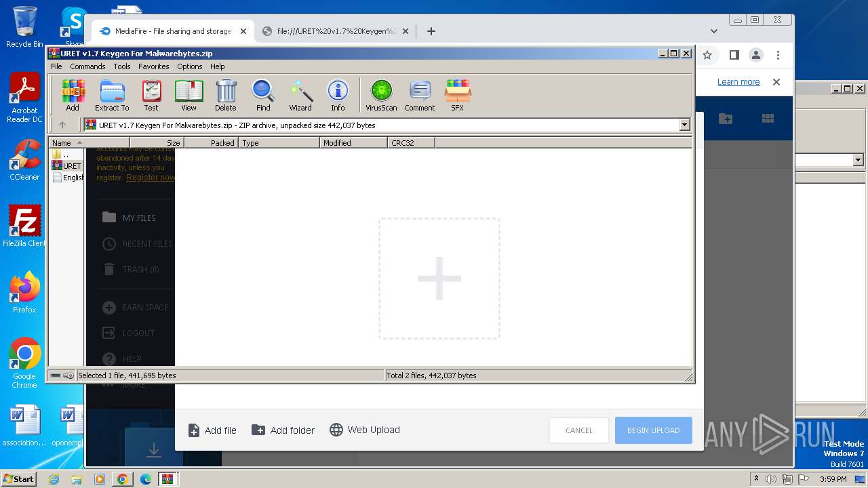Open MY FILES in MediaFire sidebar
868x488 pixels.
click(x=129, y=218)
